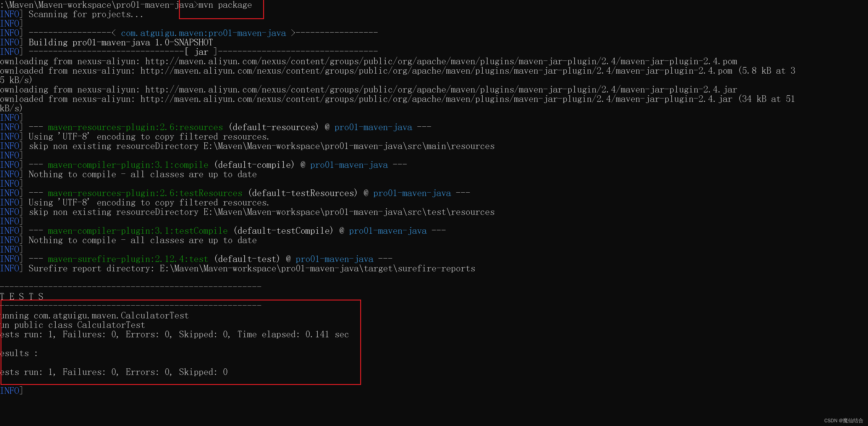This screenshot has width=868, height=426.
Task: Click the 'esults :' line
Action: (x=19, y=354)
